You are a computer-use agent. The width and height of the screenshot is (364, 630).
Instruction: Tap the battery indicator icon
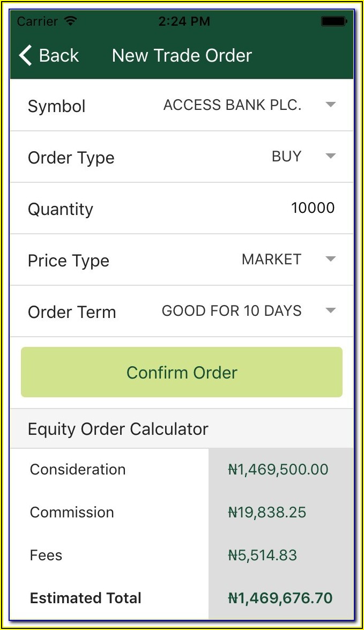pyautogui.click(x=333, y=21)
